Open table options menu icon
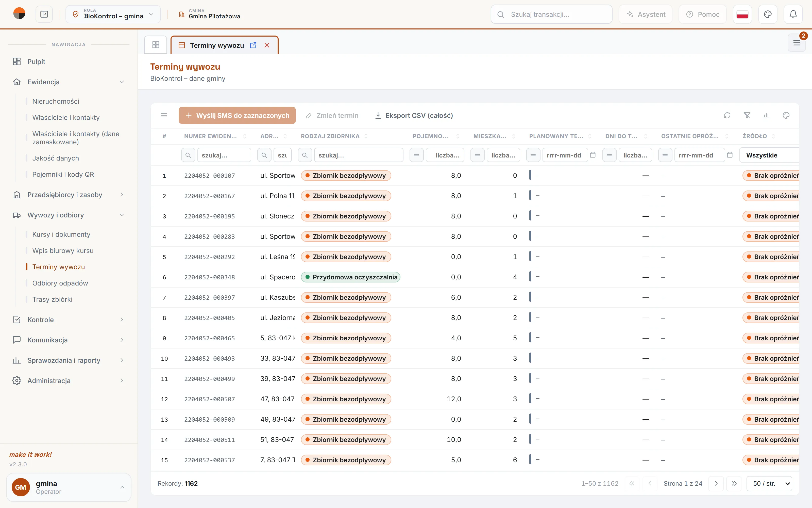This screenshot has width=812, height=508. pyautogui.click(x=164, y=116)
